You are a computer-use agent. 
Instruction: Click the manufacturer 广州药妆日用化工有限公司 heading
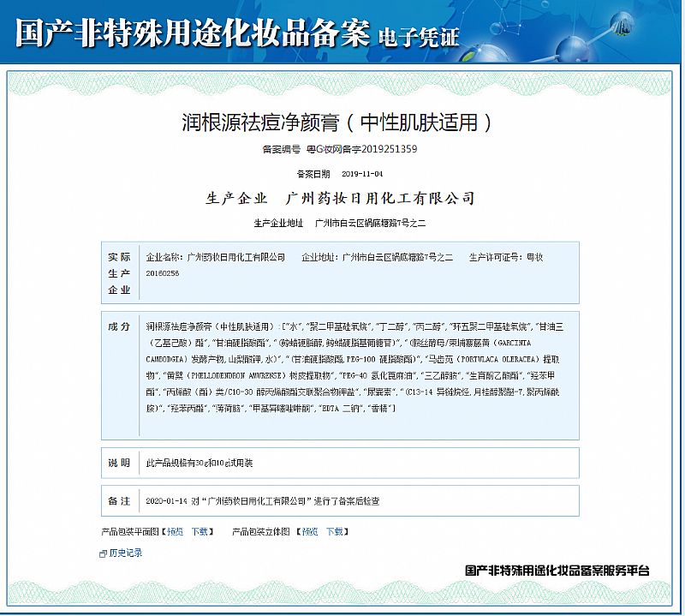[x=379, y=199]
